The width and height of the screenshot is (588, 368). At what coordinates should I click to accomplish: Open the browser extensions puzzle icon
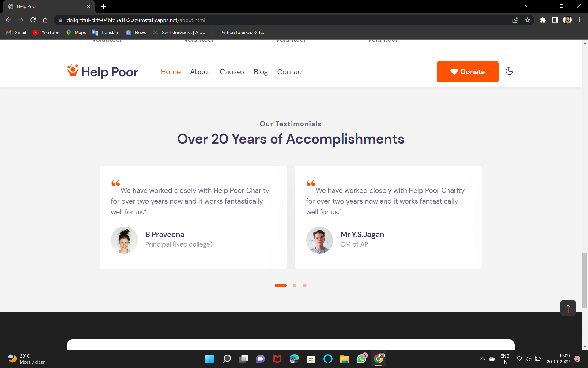pos(543,20)
